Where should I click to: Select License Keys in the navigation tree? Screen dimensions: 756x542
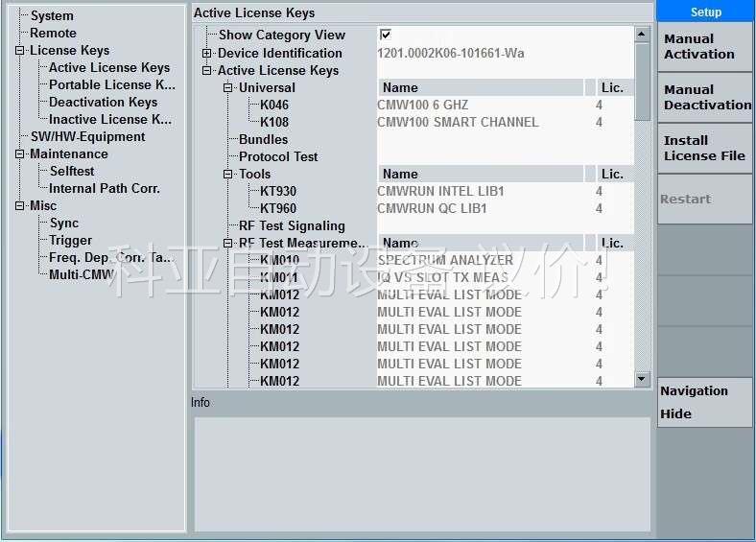coord(69,51)
